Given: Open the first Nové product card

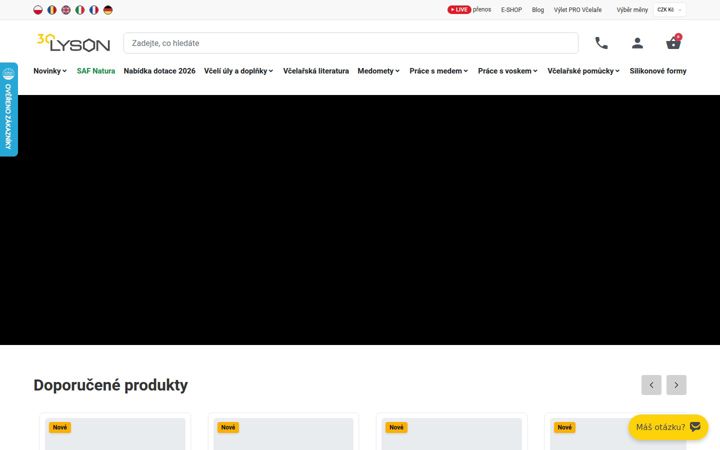Looking at the screenshot, I should [115, 432].
